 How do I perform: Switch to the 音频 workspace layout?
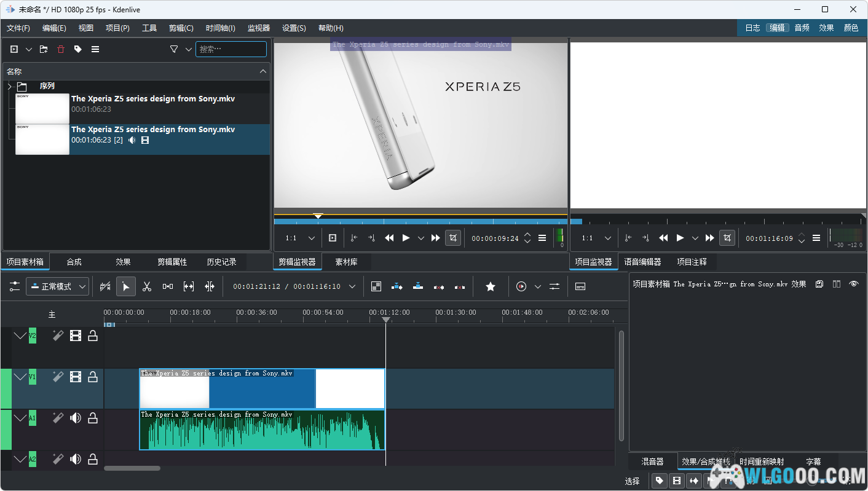802,28
